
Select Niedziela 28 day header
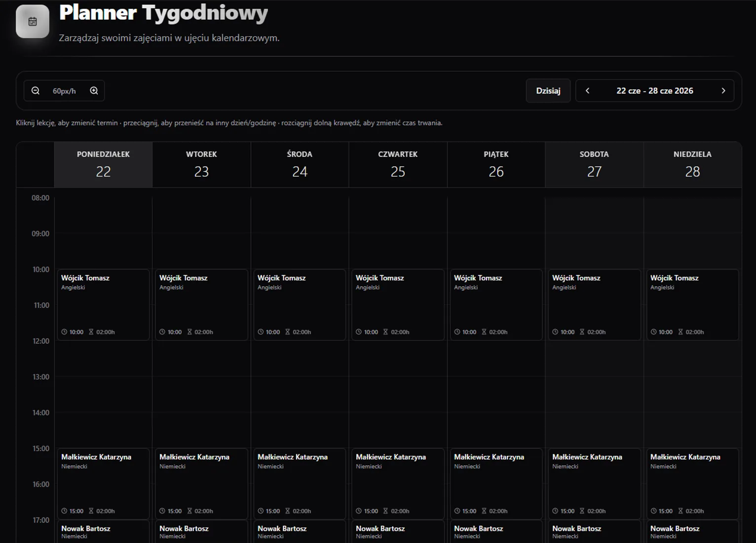click(692, 165)
